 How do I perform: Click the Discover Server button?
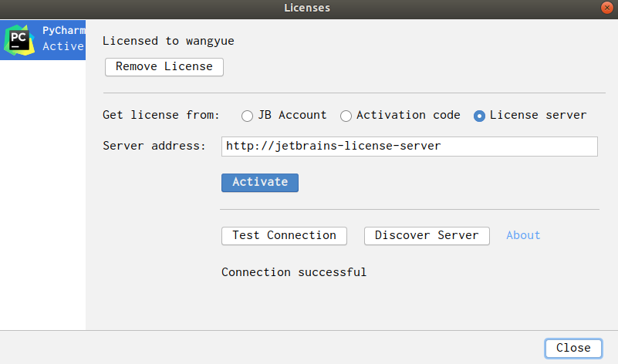(x=427, y=235)
